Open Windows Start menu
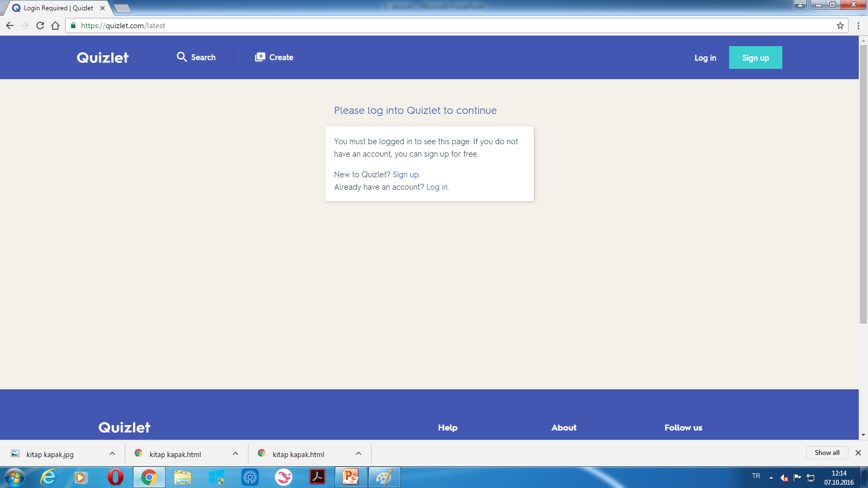 click(15, 477)
